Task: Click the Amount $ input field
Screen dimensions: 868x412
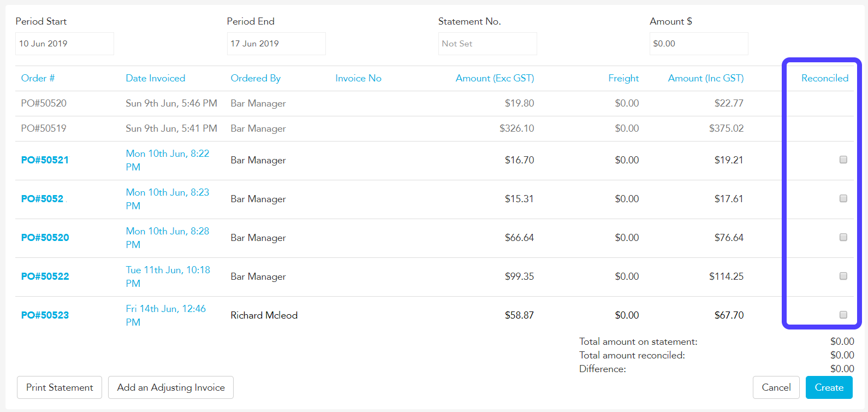Action: pos(699,44)
